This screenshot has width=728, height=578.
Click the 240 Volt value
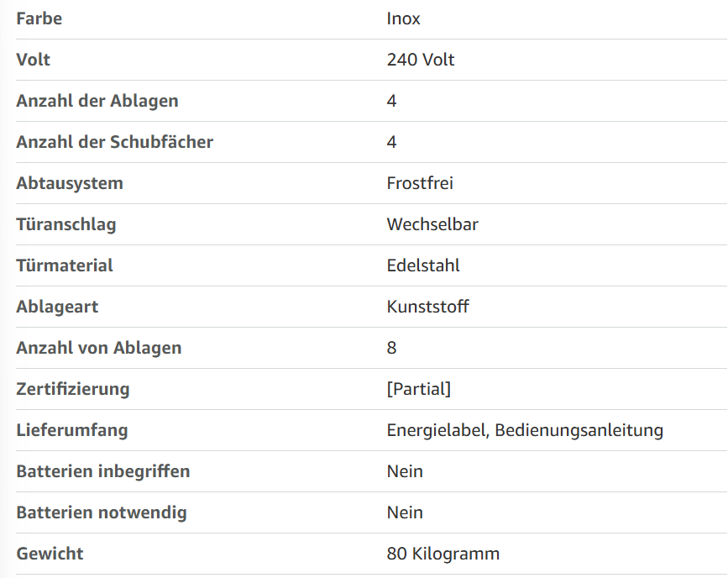click(420, 60)
